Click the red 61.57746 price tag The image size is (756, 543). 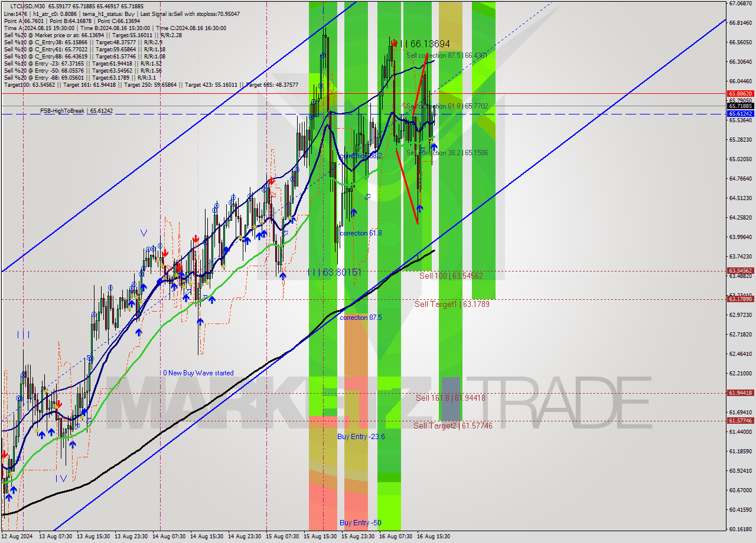(x=741, y=421)
